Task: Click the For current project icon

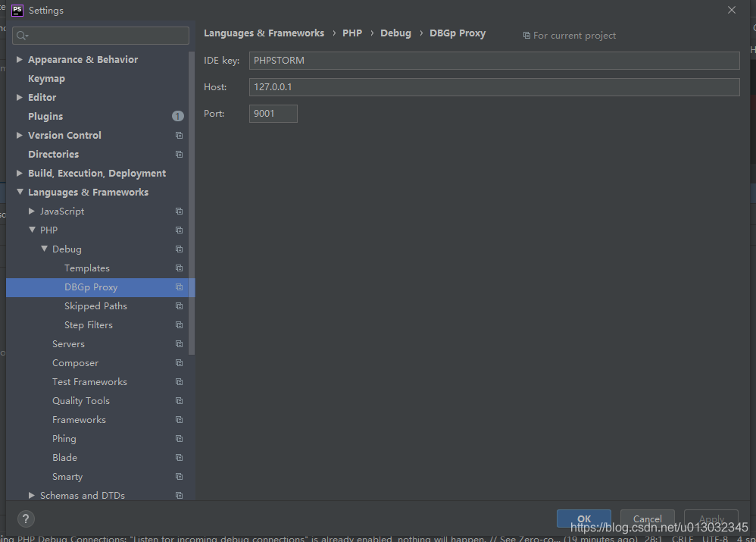Action: coord(526,36)
